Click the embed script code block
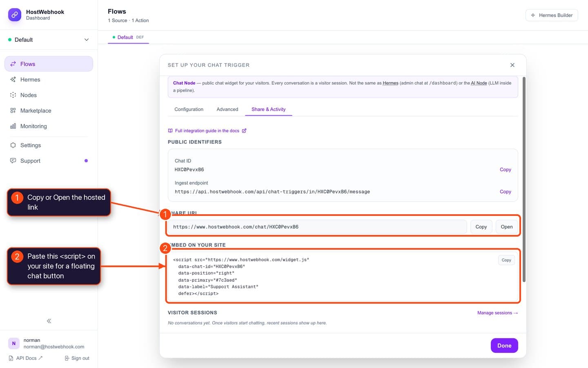Image resolution: width=588 pixels, height=368 pixels. tap(343, 276)
